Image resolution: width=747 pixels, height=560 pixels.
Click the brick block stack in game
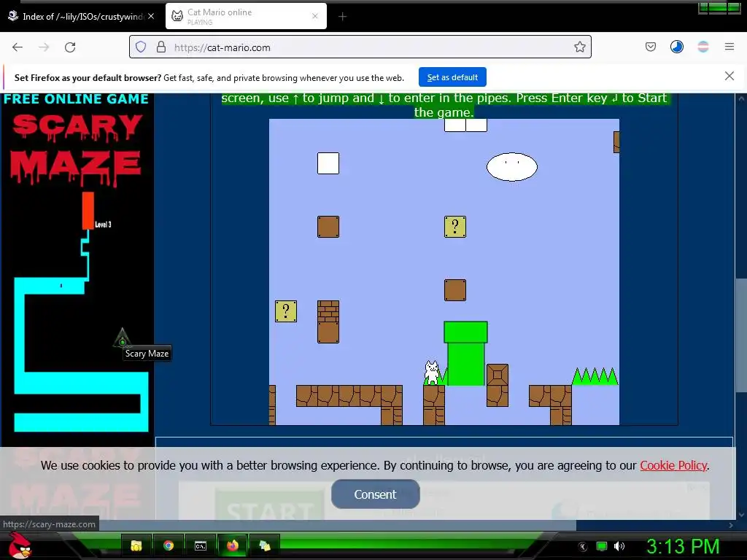pyautogui.click(x=328, y=322)
